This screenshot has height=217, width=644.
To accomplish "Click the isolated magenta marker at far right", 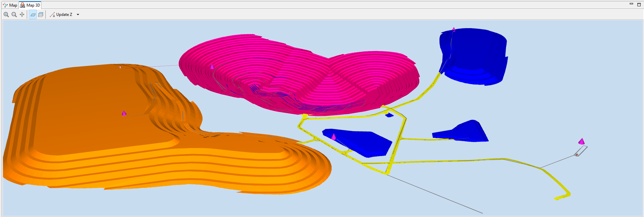I will [581, 141].
